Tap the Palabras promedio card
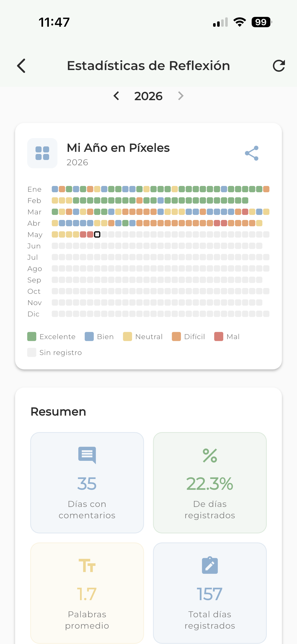 87,593
